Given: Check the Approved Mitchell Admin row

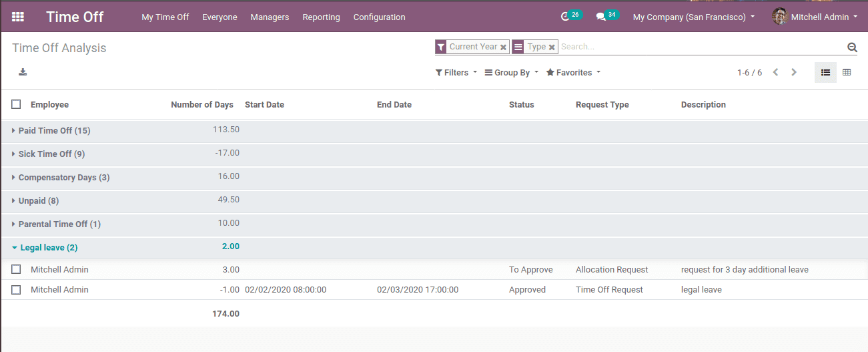Looking at the screenshot, I should pyautogui.click(x=16, y=289).
